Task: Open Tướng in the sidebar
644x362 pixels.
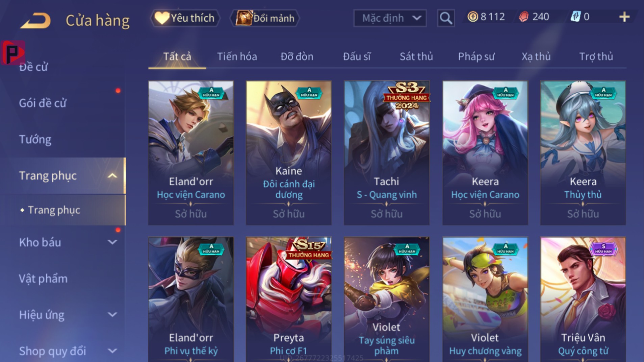Action: [x=35, y=139]
